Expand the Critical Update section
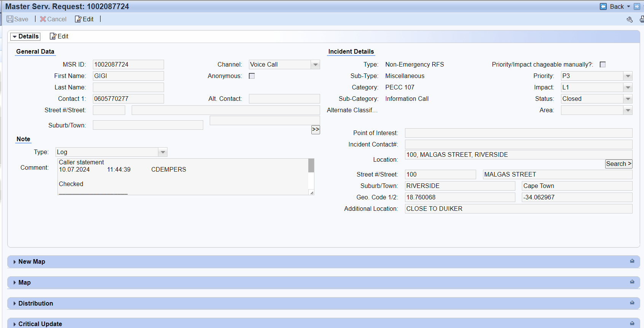The width and height of the screenshot is (644, 328). [14, 324]
